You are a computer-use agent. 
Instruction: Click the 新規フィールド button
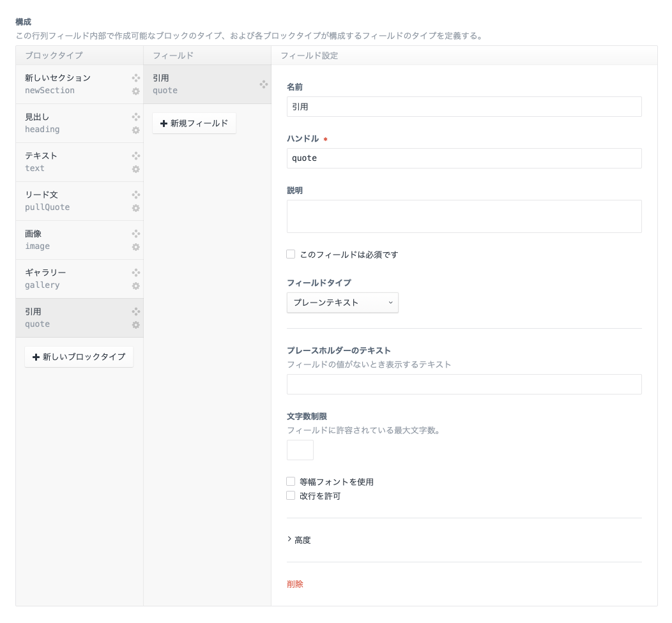194,124
